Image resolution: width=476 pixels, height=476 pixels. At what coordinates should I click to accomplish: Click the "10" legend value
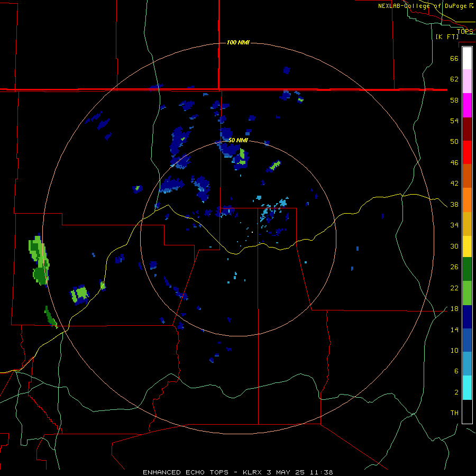coord(454,351)
